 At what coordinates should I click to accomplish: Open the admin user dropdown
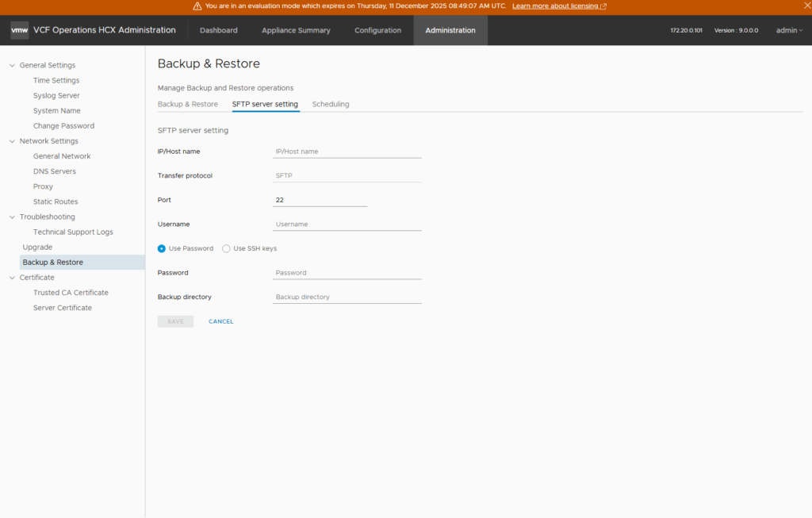789,30
